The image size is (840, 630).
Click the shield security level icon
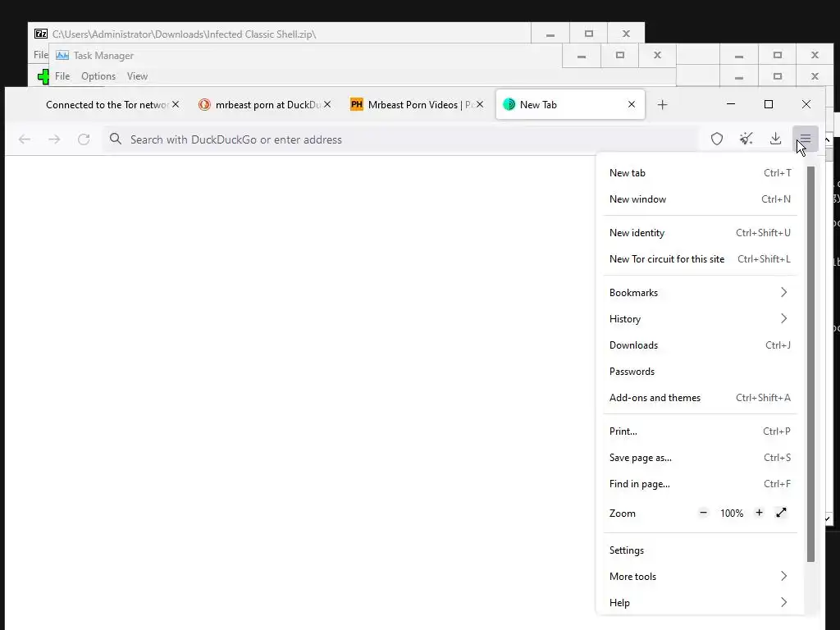717,139
